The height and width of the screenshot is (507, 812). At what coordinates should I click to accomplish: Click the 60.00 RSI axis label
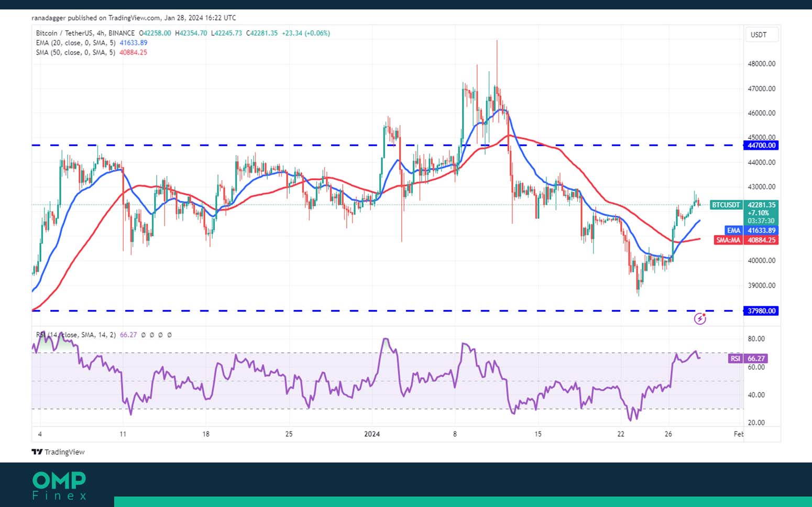point(756,367)
